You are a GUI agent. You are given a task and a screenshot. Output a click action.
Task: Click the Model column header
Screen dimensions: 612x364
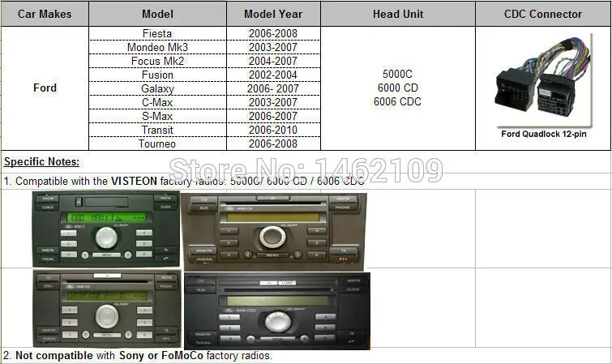click(158, 14)
